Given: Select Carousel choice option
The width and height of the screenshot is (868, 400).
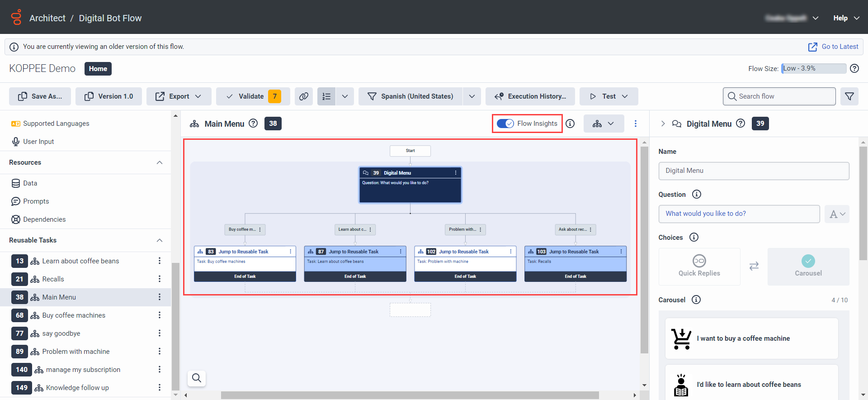Looking at the screenshot, I should tap(808, 266).
